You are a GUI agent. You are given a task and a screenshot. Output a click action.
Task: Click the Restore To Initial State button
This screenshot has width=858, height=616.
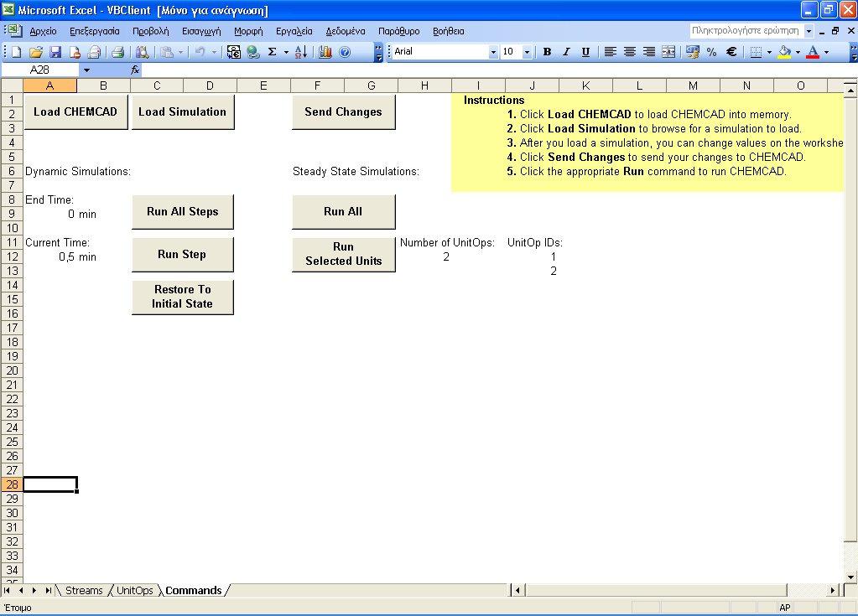click(182, 297)
